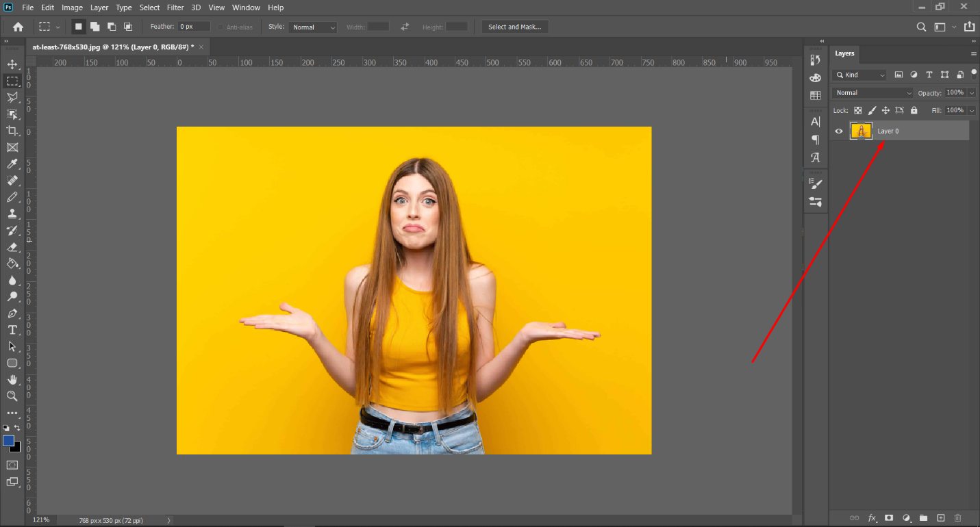This screenshot has height=527, width=980.
Task: Click the add layer mask icon
Action: (889, 518)
